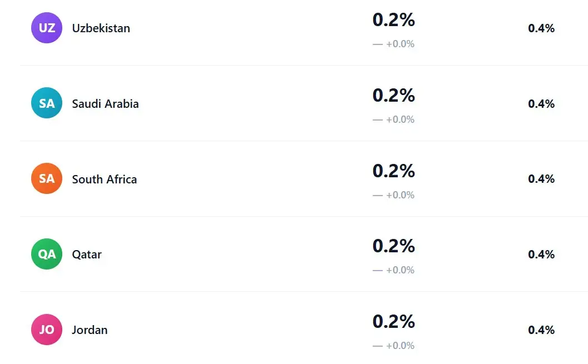
Task: Click the pink JO avatar icon
Action: click(x=47, y=330)
